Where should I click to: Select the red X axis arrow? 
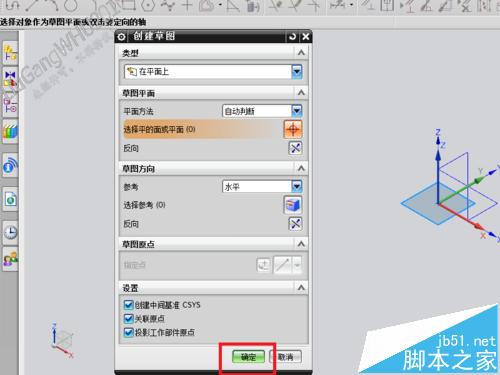pos(461,217)
